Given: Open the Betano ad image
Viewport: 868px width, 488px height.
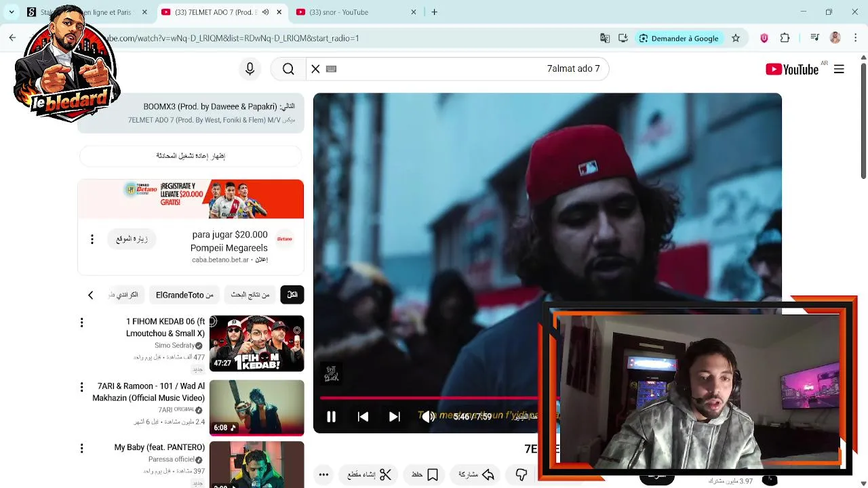Looking at the screenshot, I should tap(191, 199).
